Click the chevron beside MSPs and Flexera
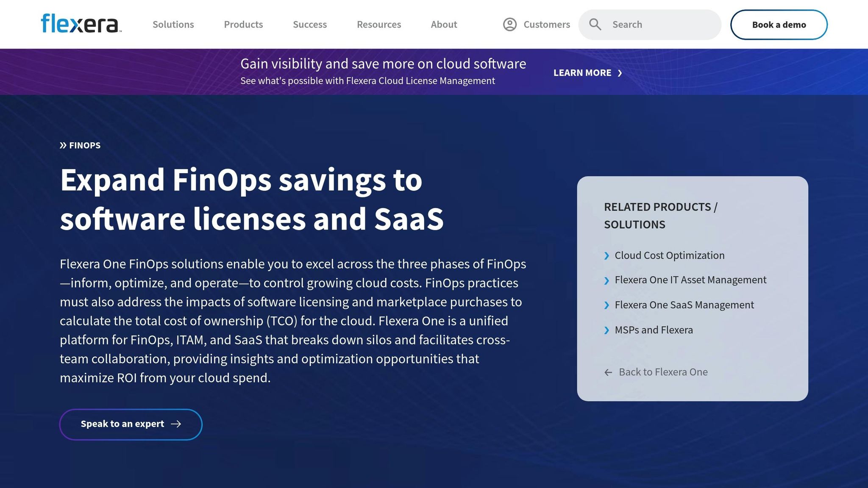 click(x=606, y=330)
